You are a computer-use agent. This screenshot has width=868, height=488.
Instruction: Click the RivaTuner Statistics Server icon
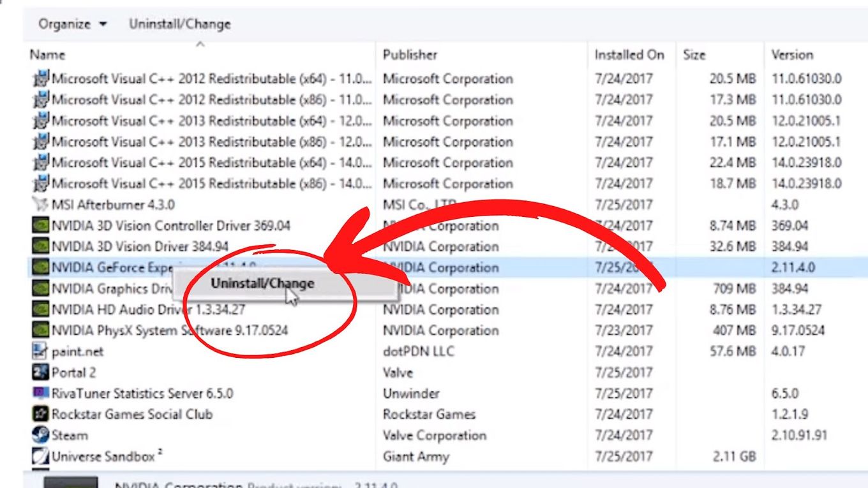[41, 393]
